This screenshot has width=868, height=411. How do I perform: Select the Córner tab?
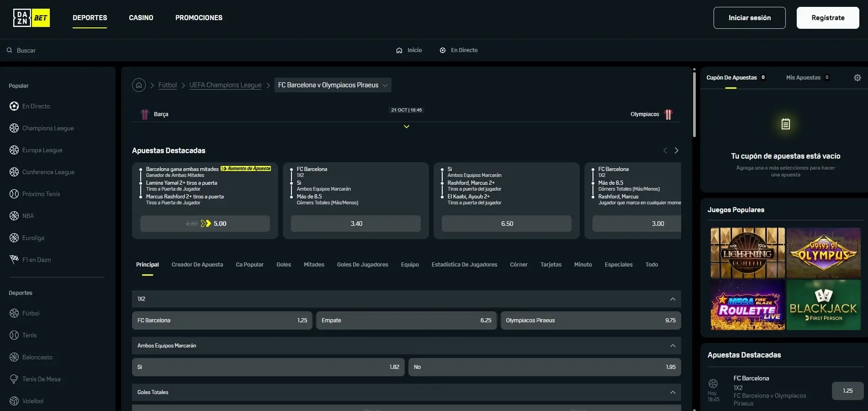pos(519,265)
